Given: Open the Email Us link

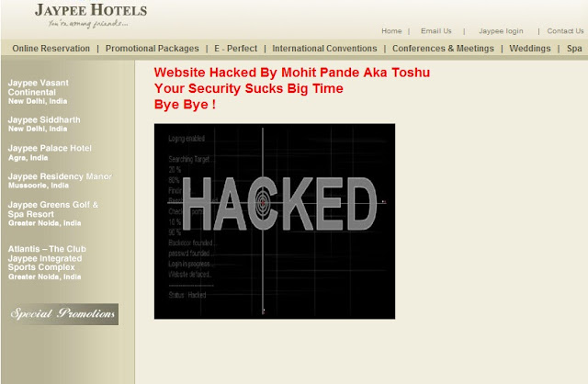Looking at the screenshot, I should tap(436, 31).
